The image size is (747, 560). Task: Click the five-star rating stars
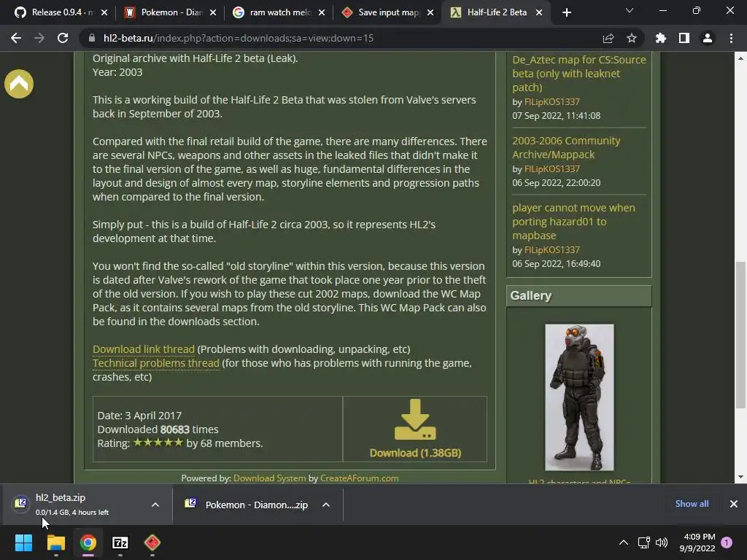click(x=158, y=443)
